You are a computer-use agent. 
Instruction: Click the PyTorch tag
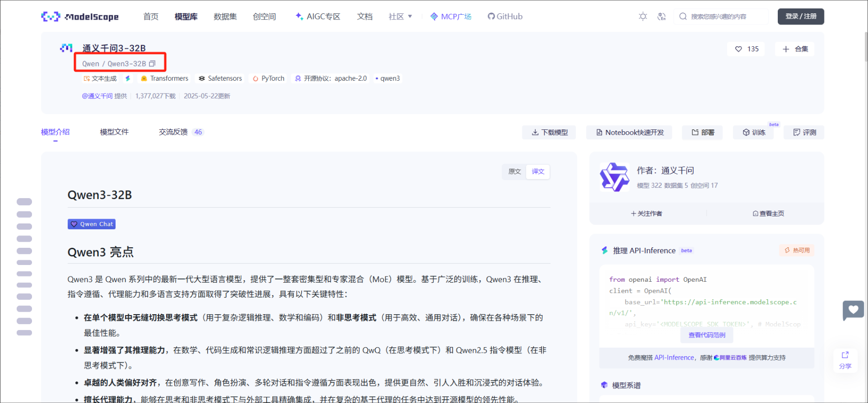point(268,78)
